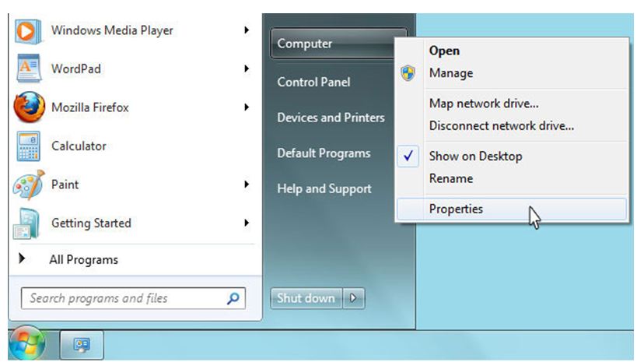Screen dimensions: 644x362
Task: Click the shield icon beside Manage
Action: pyautogui.click(x=408, y=73)
